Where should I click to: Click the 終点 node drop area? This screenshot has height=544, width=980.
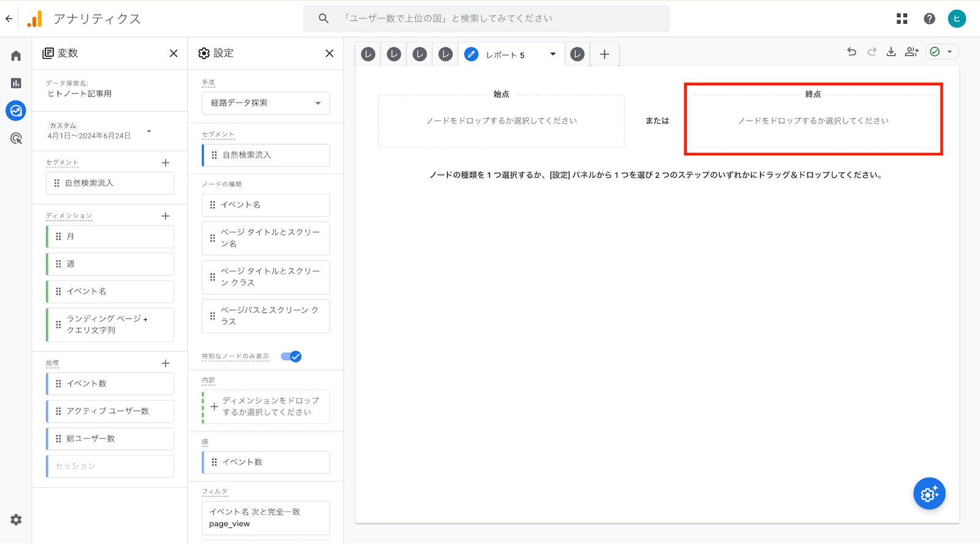point(813,121)
